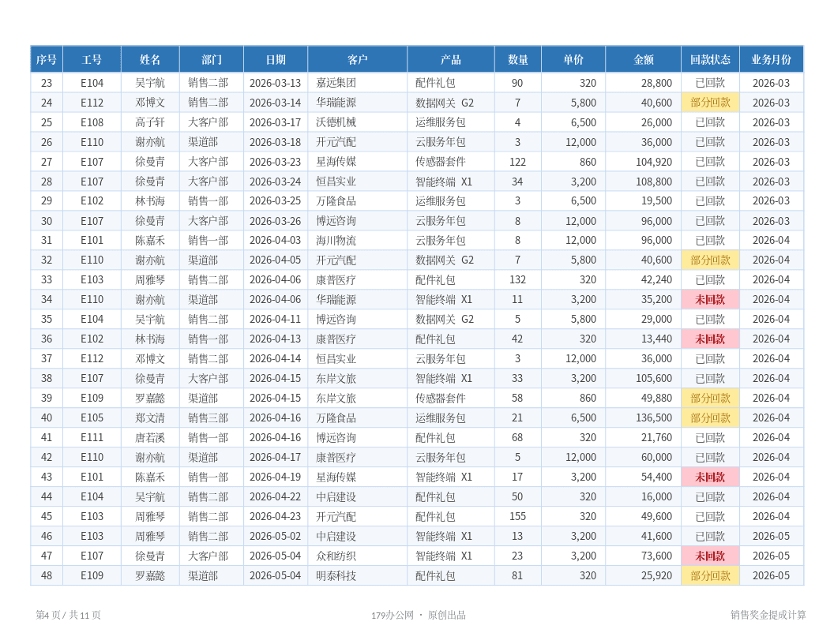Select '部分回款' status in row 32

[711, 260]
